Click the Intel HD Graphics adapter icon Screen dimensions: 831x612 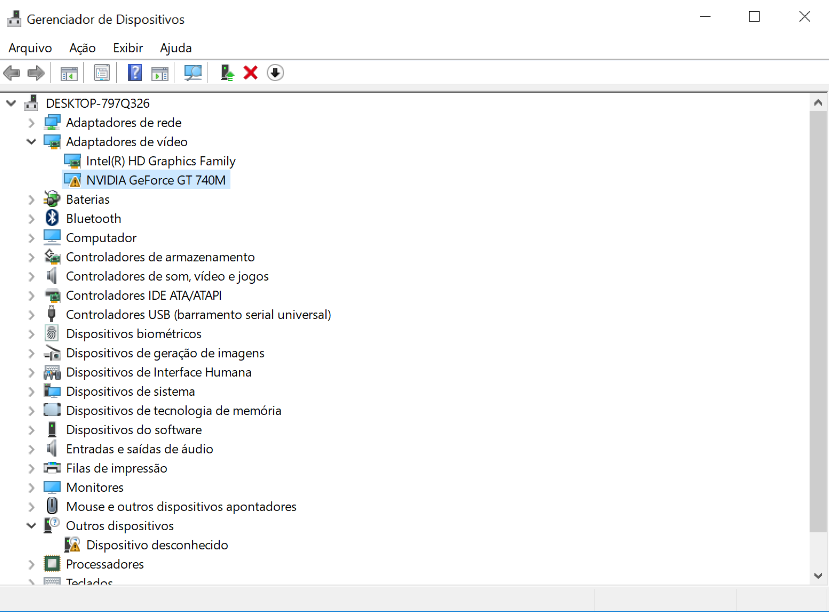(72, 161)
